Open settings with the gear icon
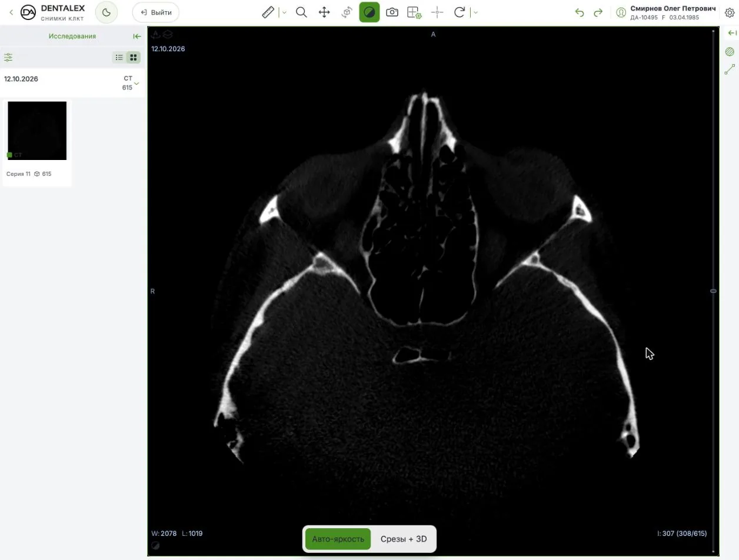 point(730,12)
